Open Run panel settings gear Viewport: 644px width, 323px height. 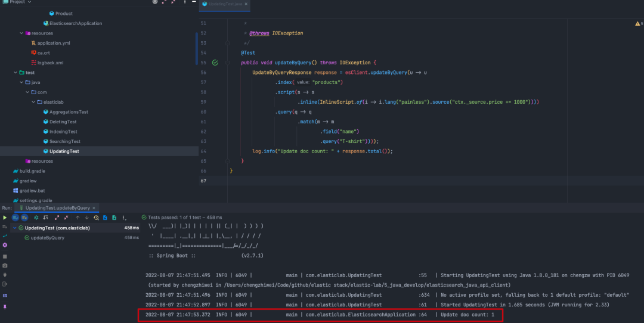(x=5, y=245)
